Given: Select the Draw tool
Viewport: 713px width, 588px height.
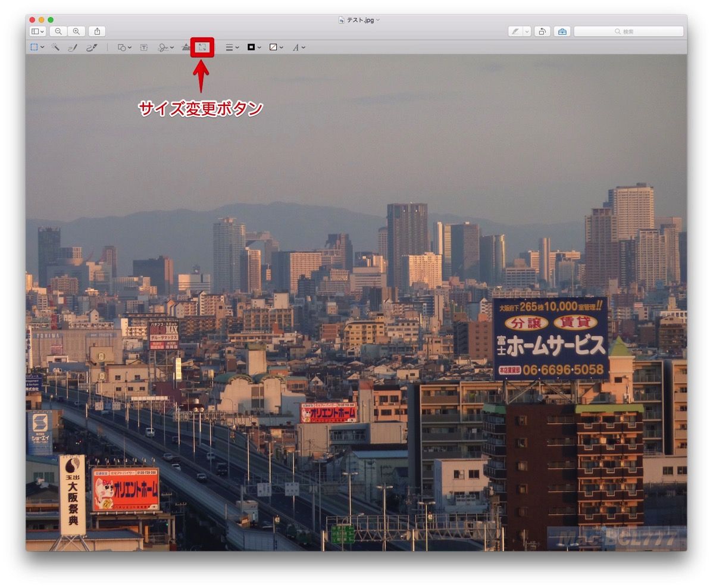Looking at the screenshot, I should pyautogui.click(x=90, y=47).
